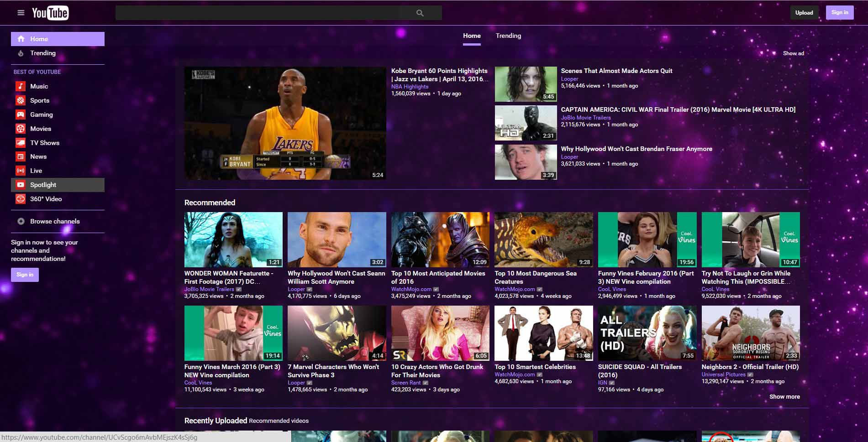Screen dimensions: 868x442
Task: Click the Show ad link
Action: click(x=794, y=53)
